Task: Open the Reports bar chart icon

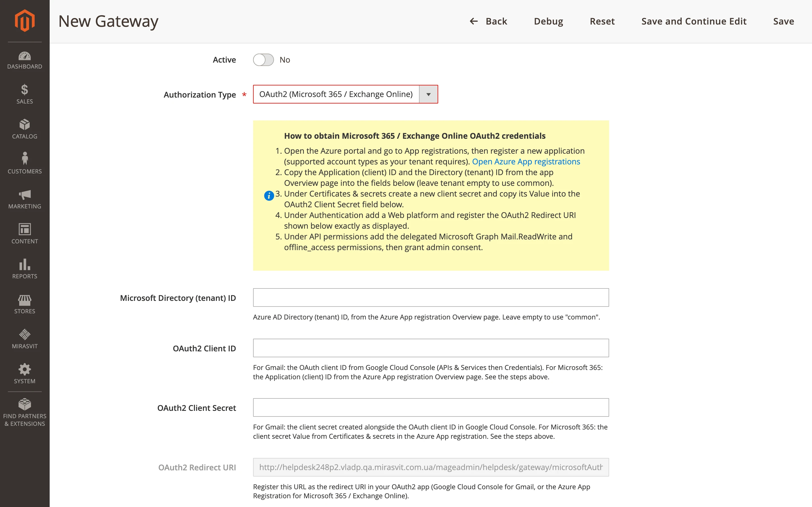Action: 25,264
